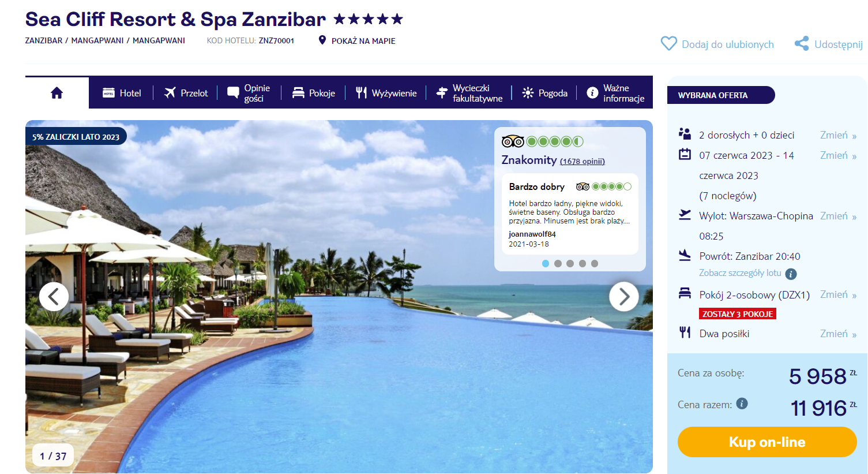Click the info icon beside Cena razem

pyautogui.click(x=742, y=404)
